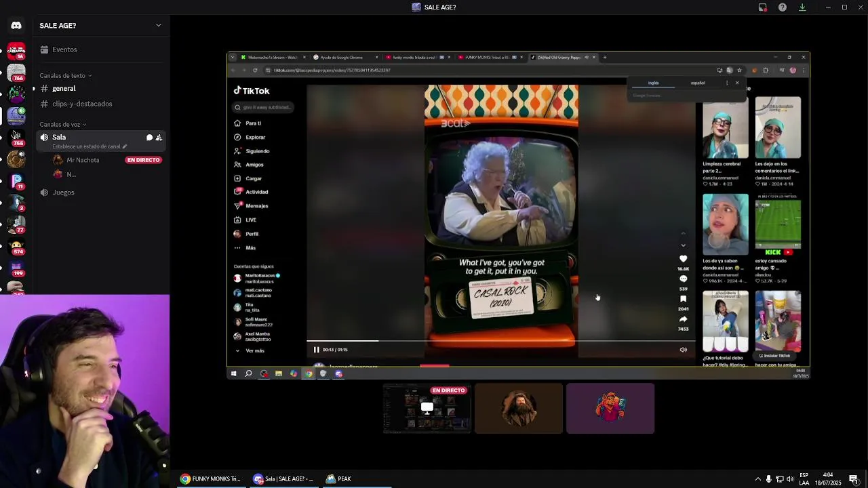This screenshot has width=868, height=488.
Task: Edit the channel status pencil icon
Action: (124, 146)
